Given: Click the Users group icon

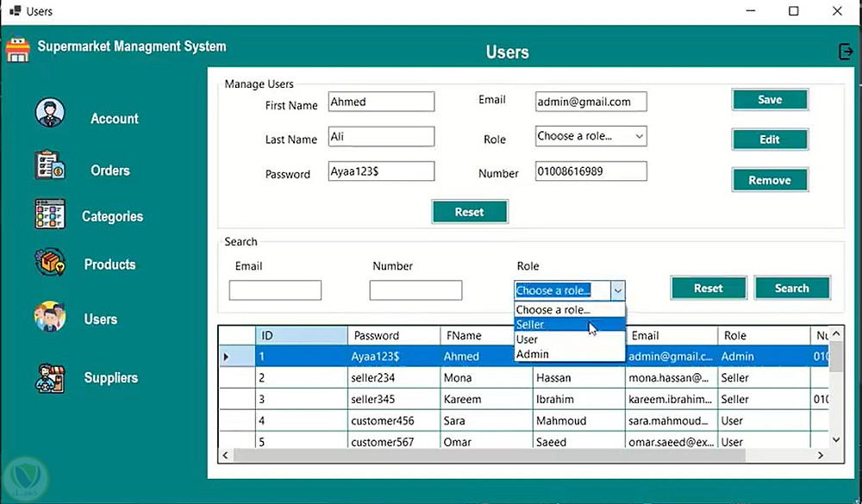Looking at the screenshot, I should pyautogui.click(x=50, y=316).
